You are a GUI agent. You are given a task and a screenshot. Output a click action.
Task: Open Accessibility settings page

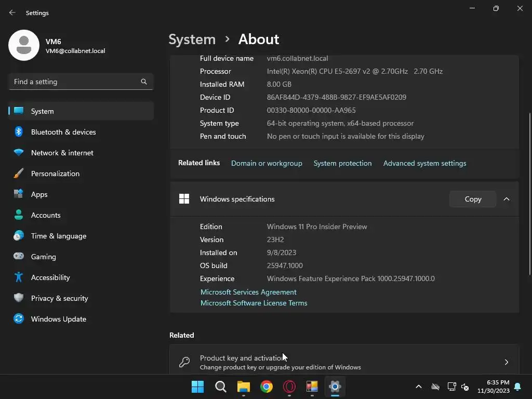click(x=81, y=277)
